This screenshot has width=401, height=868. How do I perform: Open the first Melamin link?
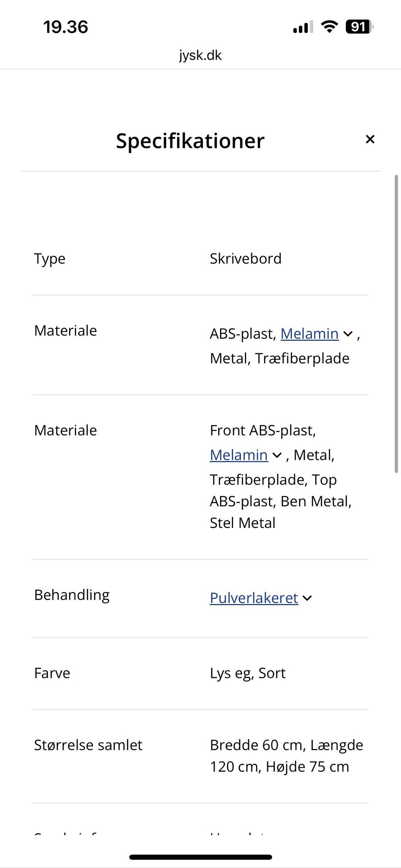click(x=310, y=334)
